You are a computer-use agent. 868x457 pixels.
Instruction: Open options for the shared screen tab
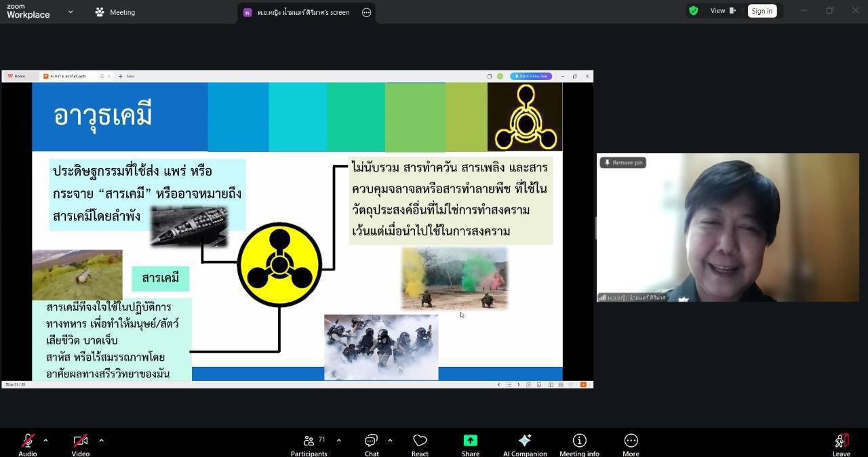pos(366,12)
